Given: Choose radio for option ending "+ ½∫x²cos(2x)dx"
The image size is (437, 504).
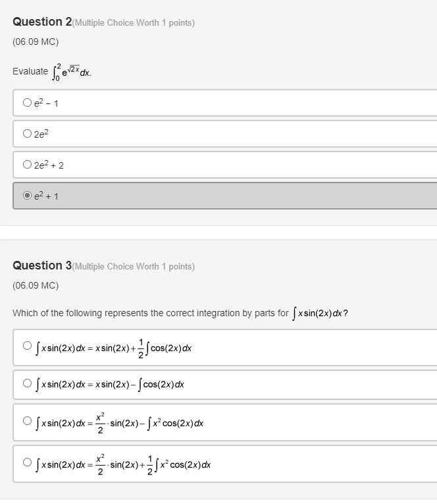Looking at the screenshot, I should 27,462.
